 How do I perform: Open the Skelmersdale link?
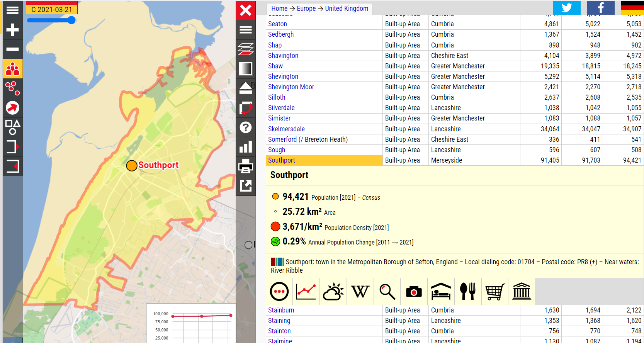[x=286, y=129]
